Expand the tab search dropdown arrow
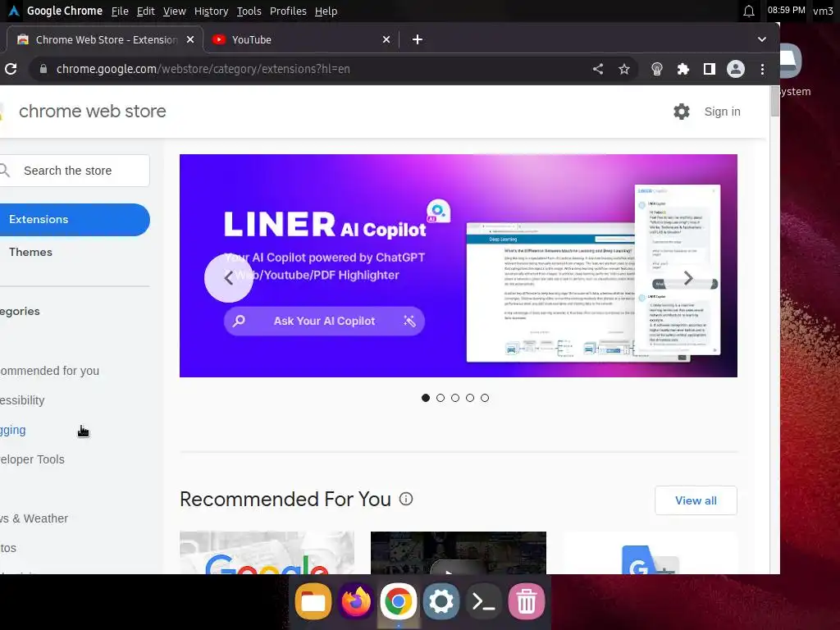This screenshot has width=840, height=630. 762,39
